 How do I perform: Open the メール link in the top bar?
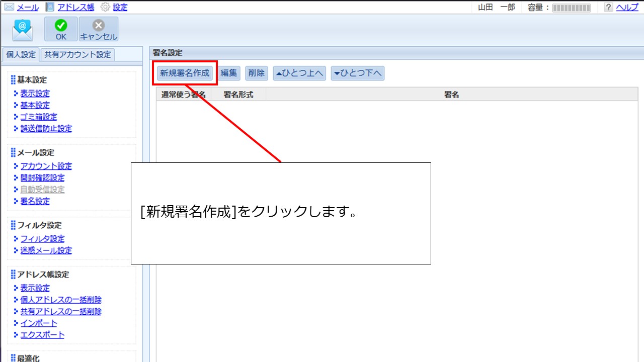pos(28,7)
